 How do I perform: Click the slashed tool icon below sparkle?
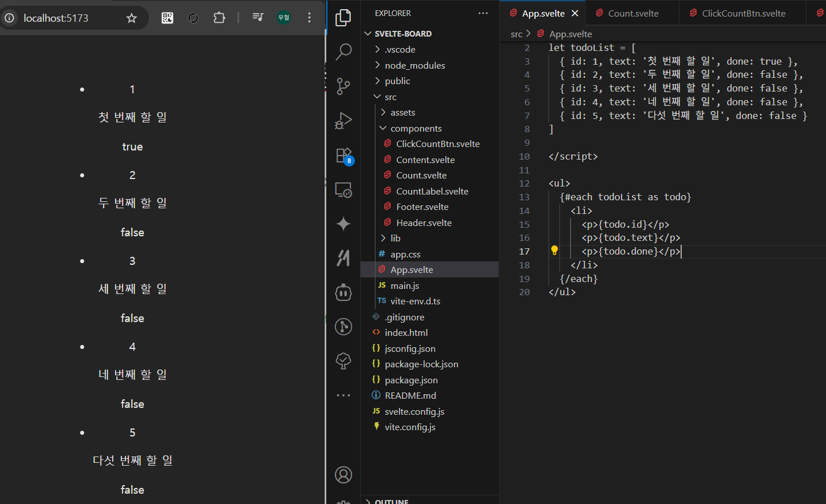[x=343, y=258]
